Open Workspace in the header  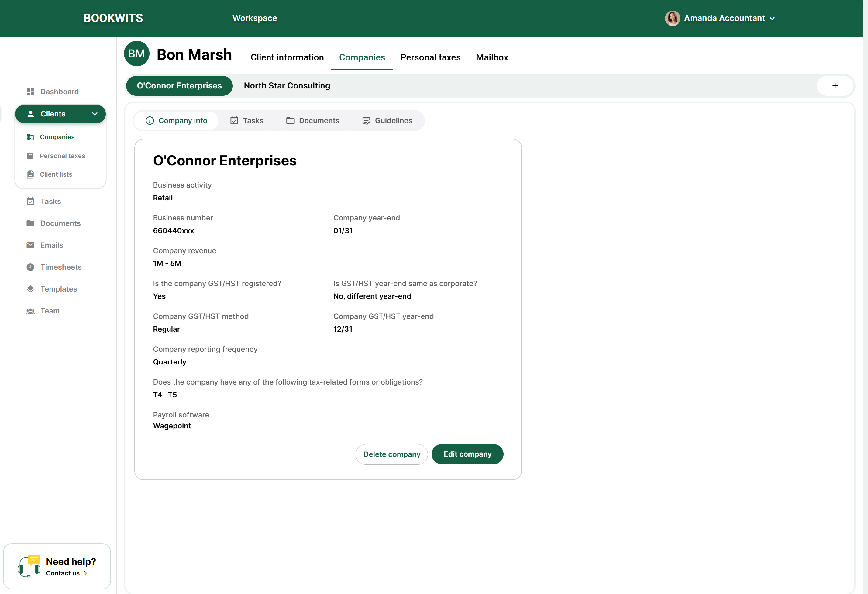click(x=255, y=18)
